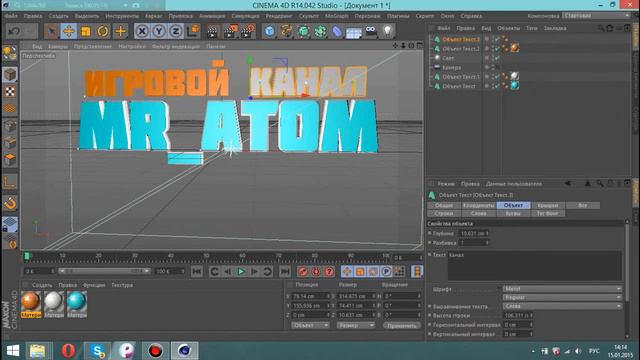
Task: Click frame 50 on the timeline ruler
Action: [x=207, y=256]
